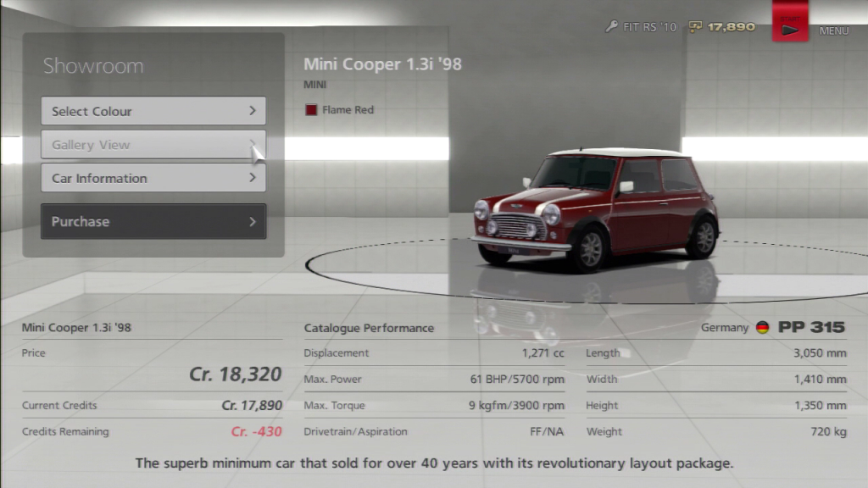Click the Width value 1,410 mm
This screenshot has width=868, height=488.
coord(821,379)
